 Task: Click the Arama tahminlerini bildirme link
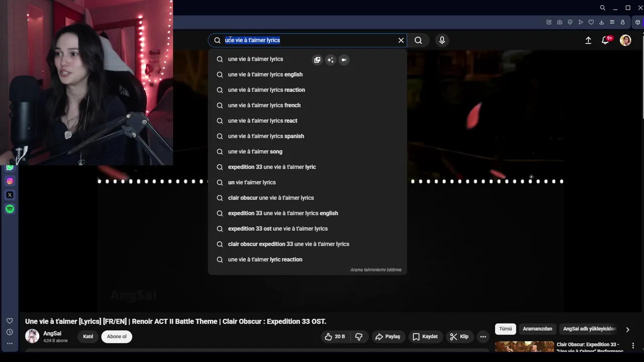click(376, 270)
